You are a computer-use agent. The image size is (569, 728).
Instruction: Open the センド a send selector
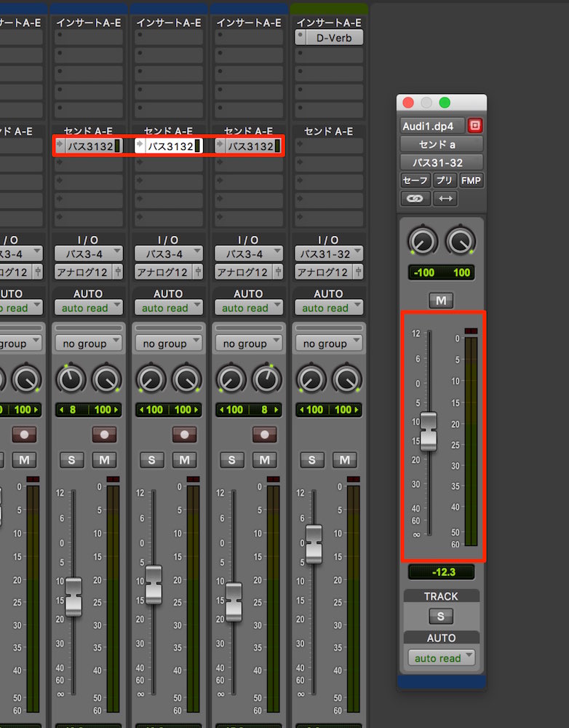tap(442, 144)
